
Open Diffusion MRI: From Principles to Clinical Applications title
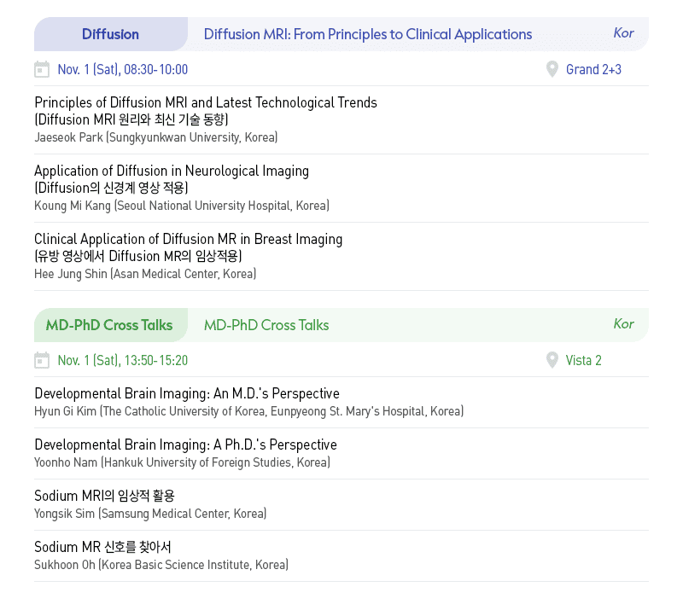click(368, 34)
